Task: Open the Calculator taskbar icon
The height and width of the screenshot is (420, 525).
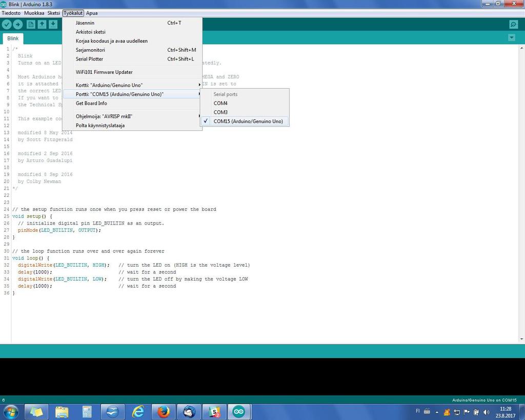Action: 87,412
